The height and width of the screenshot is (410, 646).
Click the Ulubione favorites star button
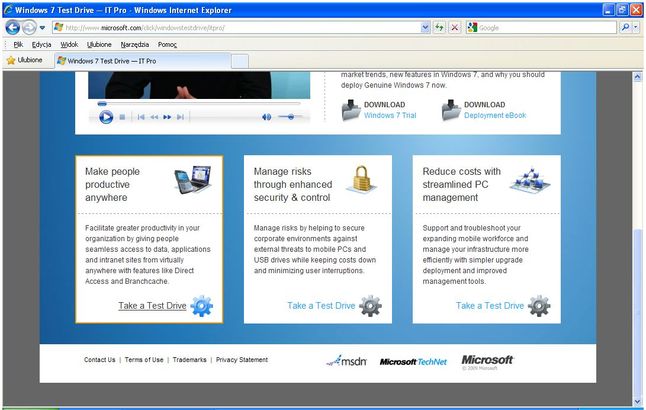point(25,60)
